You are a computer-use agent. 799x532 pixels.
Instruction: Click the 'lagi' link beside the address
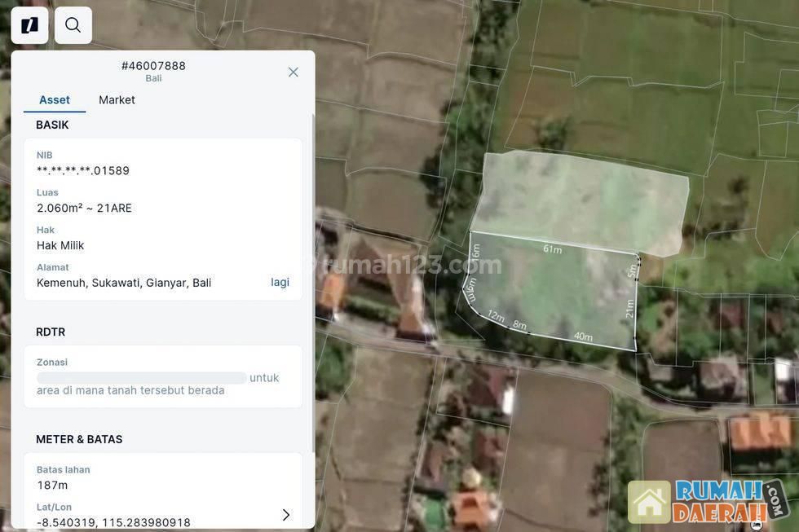280,282
